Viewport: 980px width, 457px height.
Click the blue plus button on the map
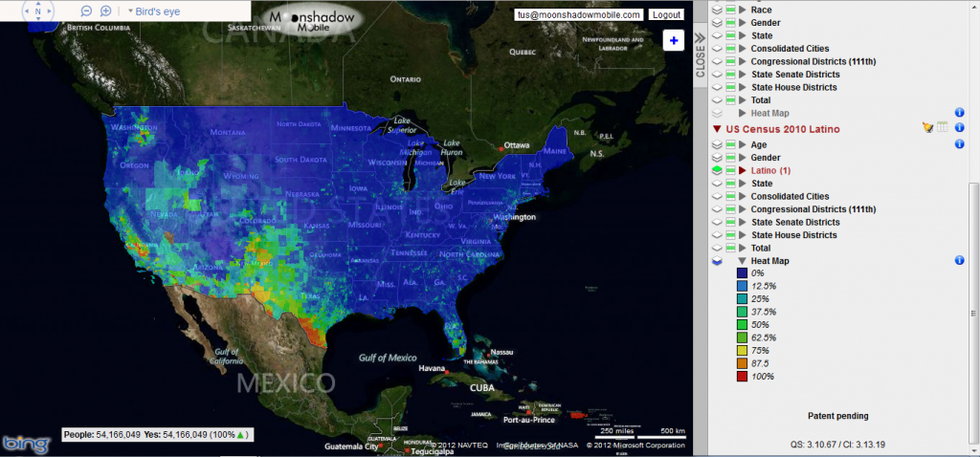point(673,40)
